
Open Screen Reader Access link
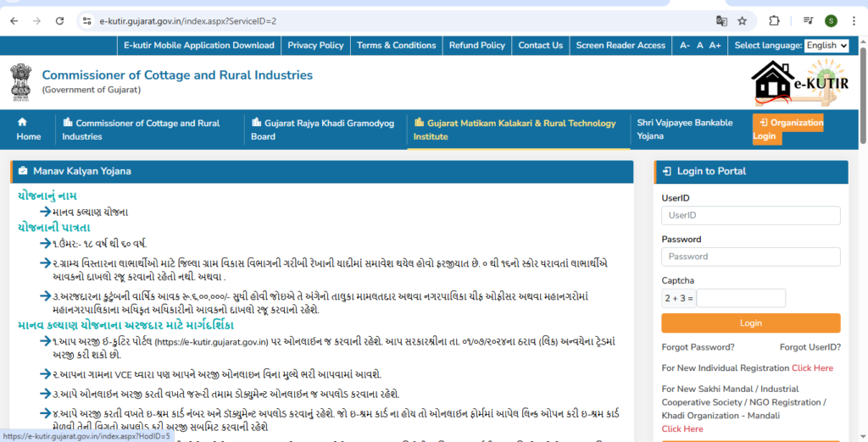620,46
